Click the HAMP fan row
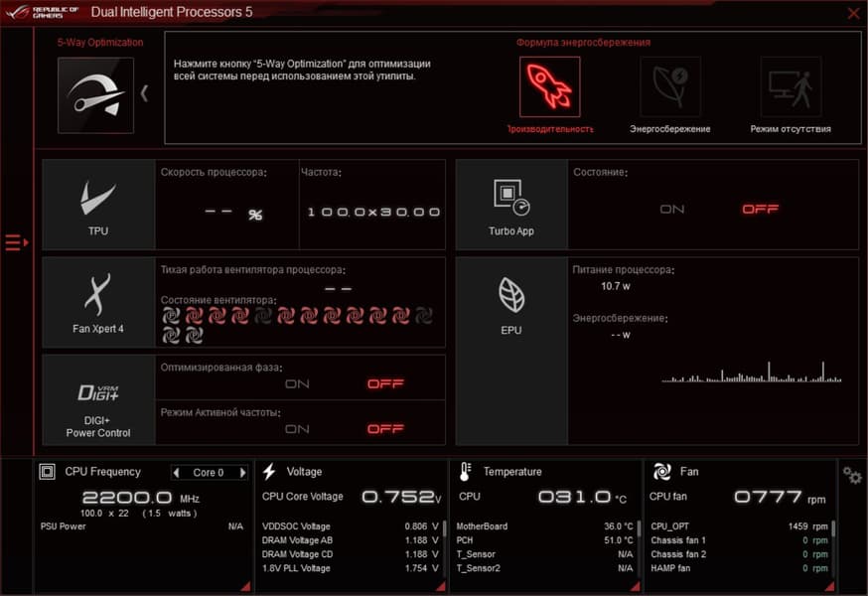The width and height of the screenshot is (868, 596). (740, 568)
